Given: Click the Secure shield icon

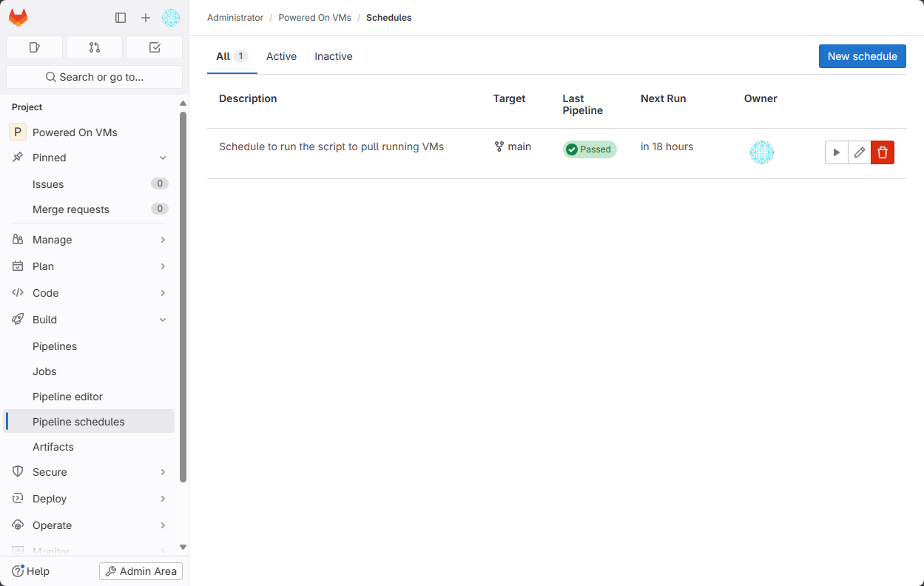Looking at the screenshot, I should 18,472.
